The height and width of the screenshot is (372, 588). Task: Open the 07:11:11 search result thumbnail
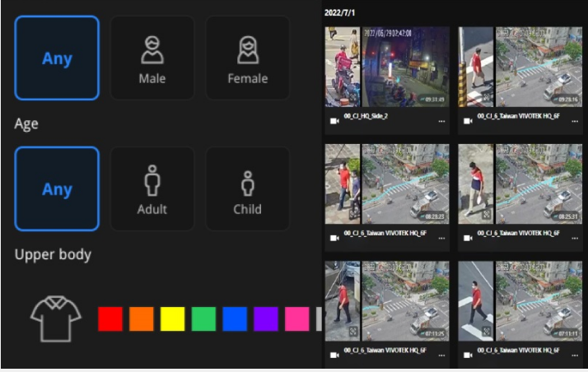(x=520, y=301)
